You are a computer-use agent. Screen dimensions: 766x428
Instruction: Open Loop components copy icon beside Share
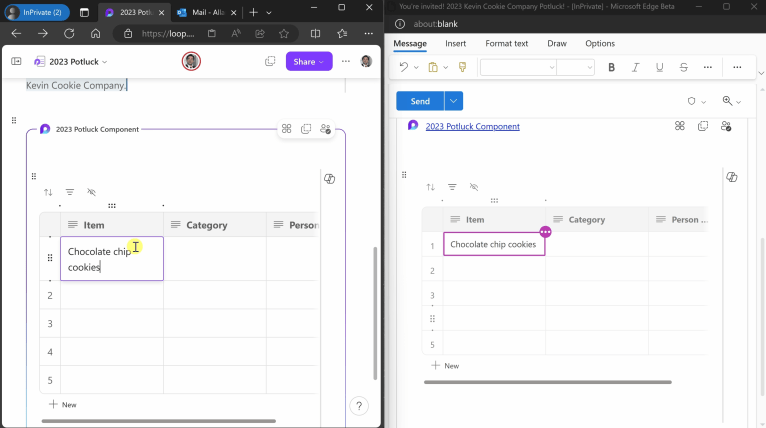point(270,62)
